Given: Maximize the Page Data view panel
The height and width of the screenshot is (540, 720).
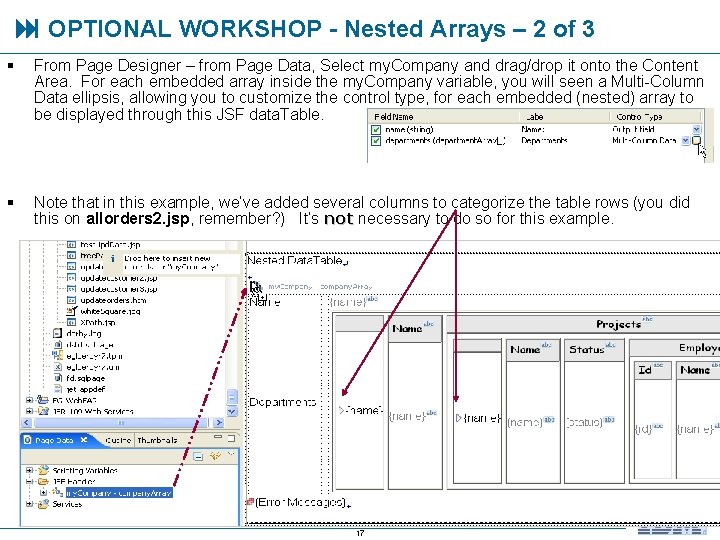Looking at the screenshot, I should click(231, 439).
